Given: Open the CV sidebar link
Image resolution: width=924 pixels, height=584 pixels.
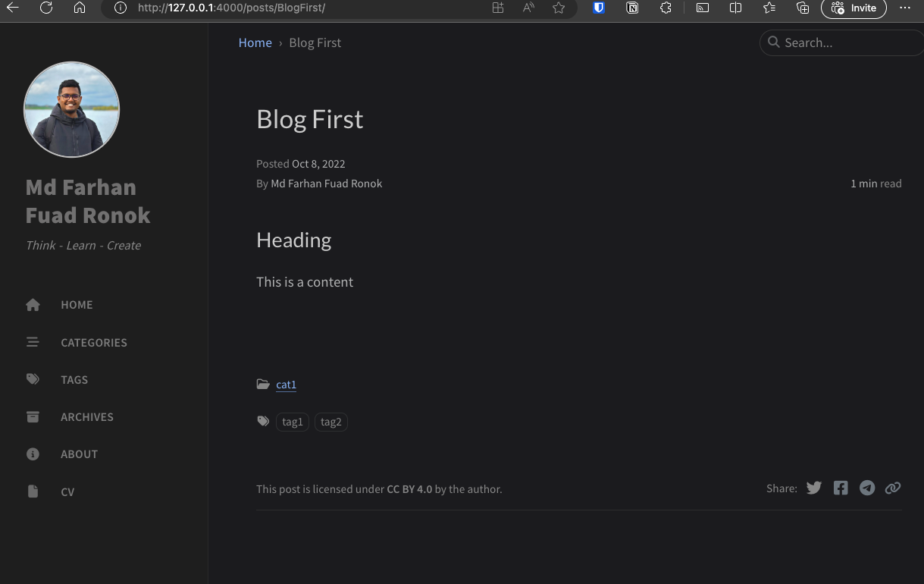Looking at the screenshot, I should [67, 492].
